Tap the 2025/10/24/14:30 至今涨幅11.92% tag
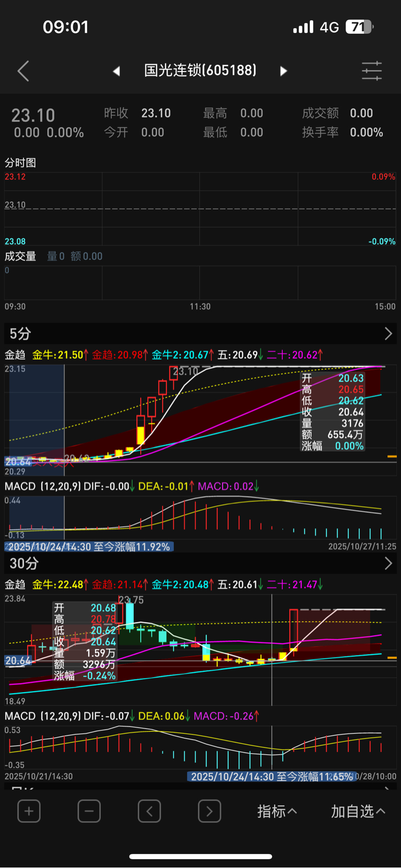 click(89, 546)
